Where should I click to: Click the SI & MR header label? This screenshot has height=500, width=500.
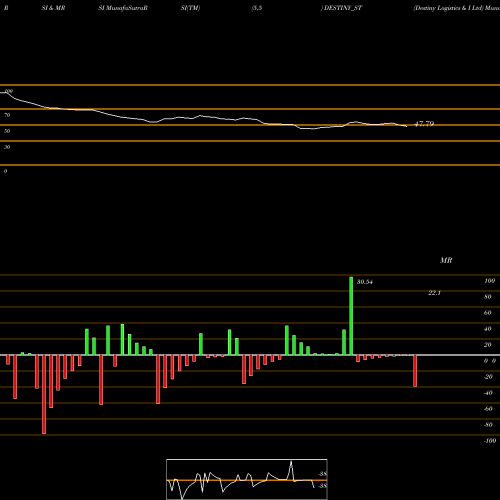click(x=53, y=8)
